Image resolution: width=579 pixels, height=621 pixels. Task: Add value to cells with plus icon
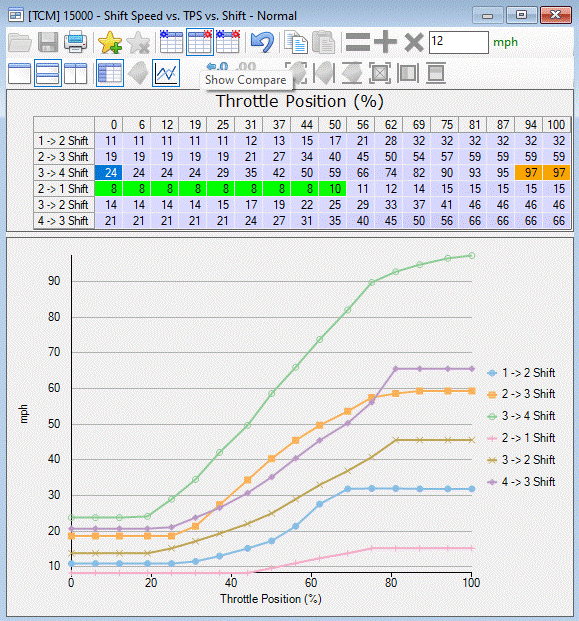click(385, 42)
